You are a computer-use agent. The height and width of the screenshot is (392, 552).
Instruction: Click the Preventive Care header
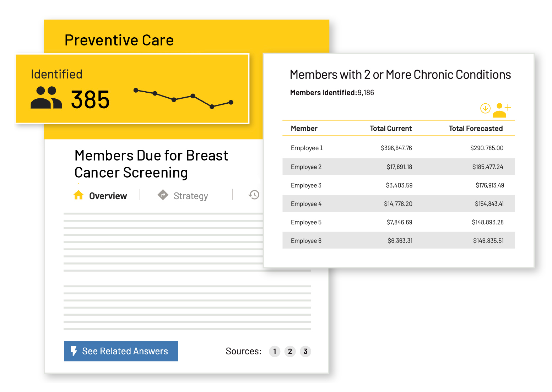tap(119, 40)
